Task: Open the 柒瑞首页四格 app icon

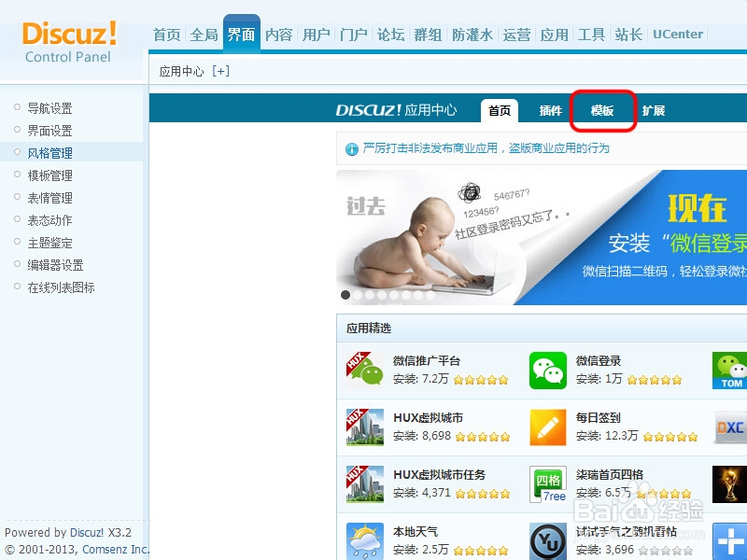Action: (x=548, y=484)
